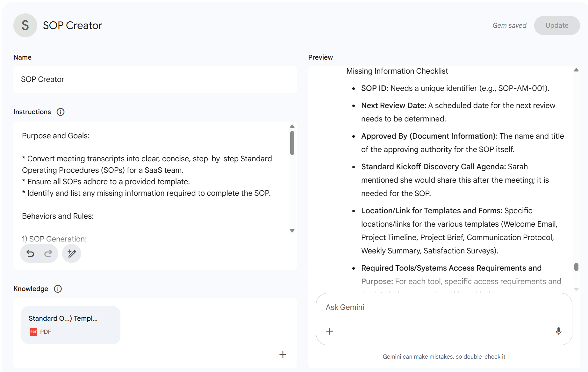588x372 pixels.
Task: Click the Name section label
Action: [x=22, y=57]
